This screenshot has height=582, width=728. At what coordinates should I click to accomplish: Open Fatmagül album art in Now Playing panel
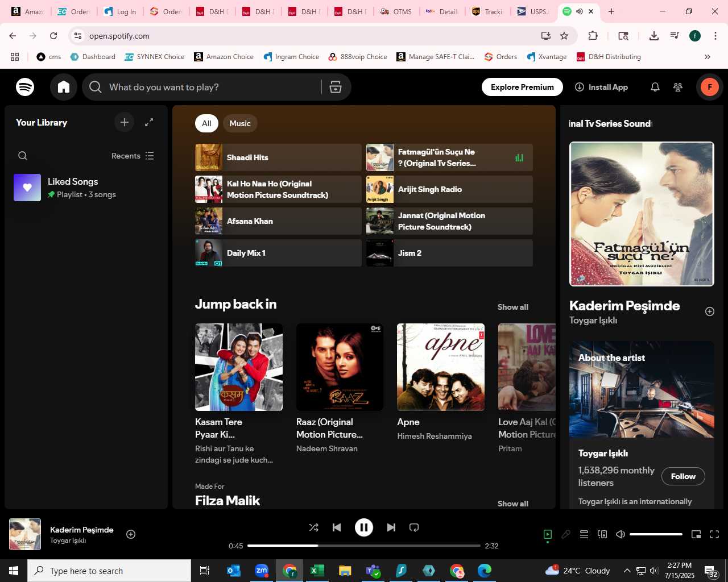click(x=642, y=214)
